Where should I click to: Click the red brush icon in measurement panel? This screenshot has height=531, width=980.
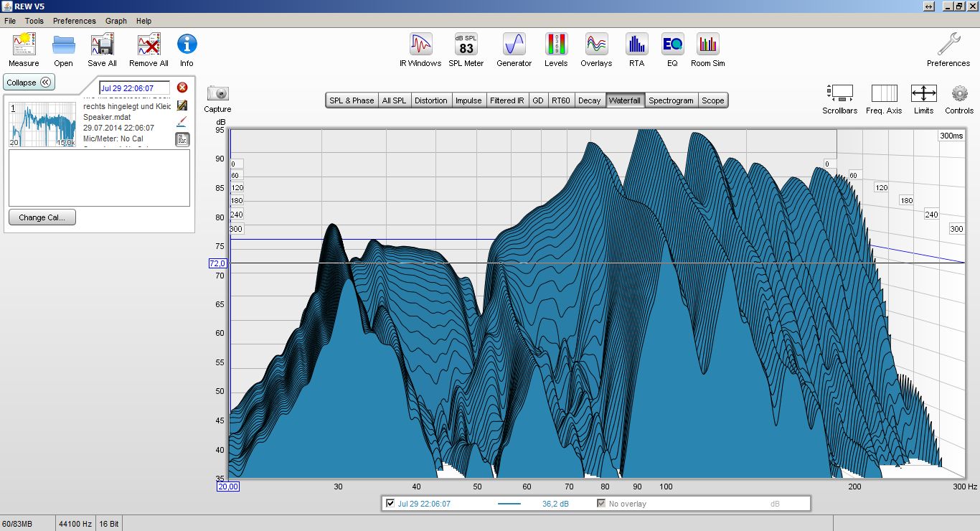182,121
